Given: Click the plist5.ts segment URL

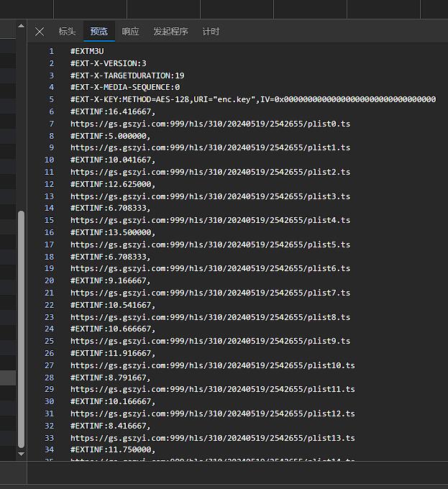Looking at the screenshot, I should click(210, 244).
